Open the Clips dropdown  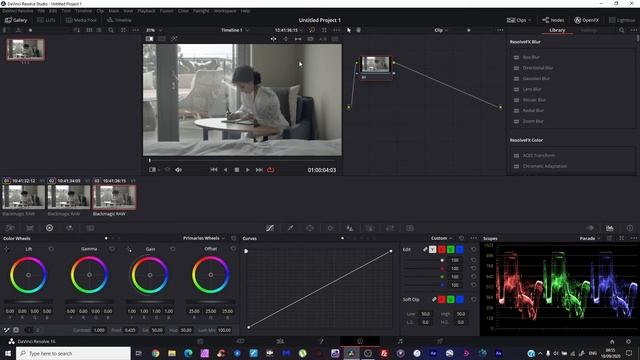click(x=519, y=20)
